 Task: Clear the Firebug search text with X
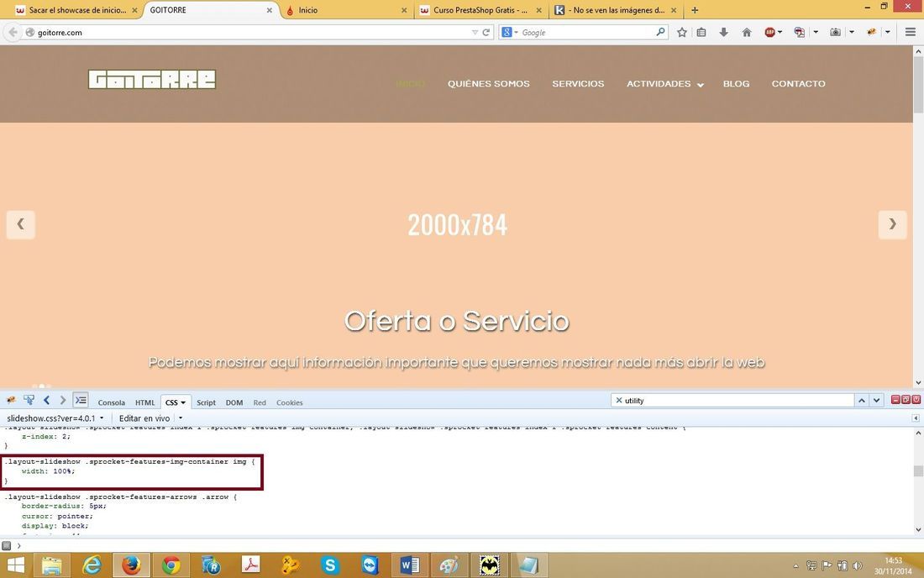point(619,400)
